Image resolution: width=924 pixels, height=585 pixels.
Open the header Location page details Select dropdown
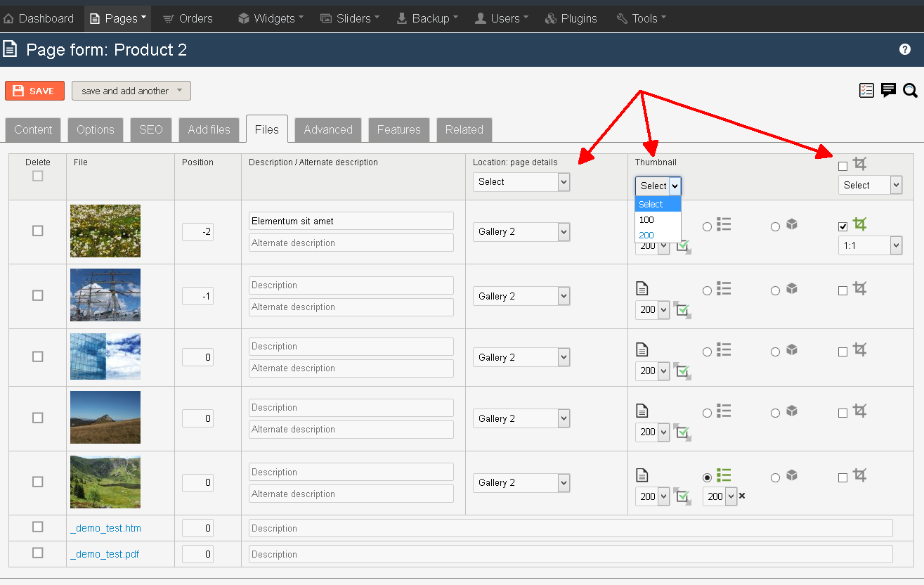point(521,181)
